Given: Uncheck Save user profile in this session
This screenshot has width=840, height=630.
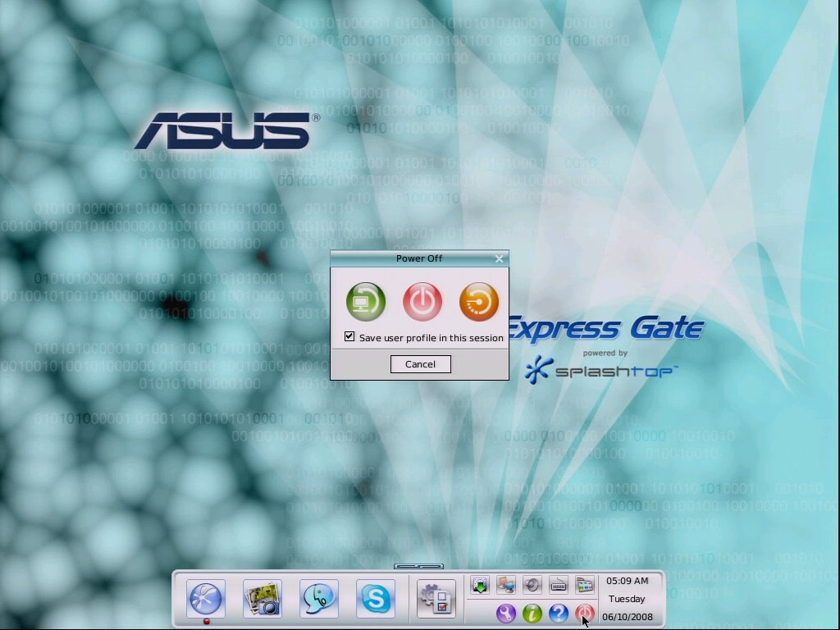Looking at the screenshot, I should click(349, 336).
